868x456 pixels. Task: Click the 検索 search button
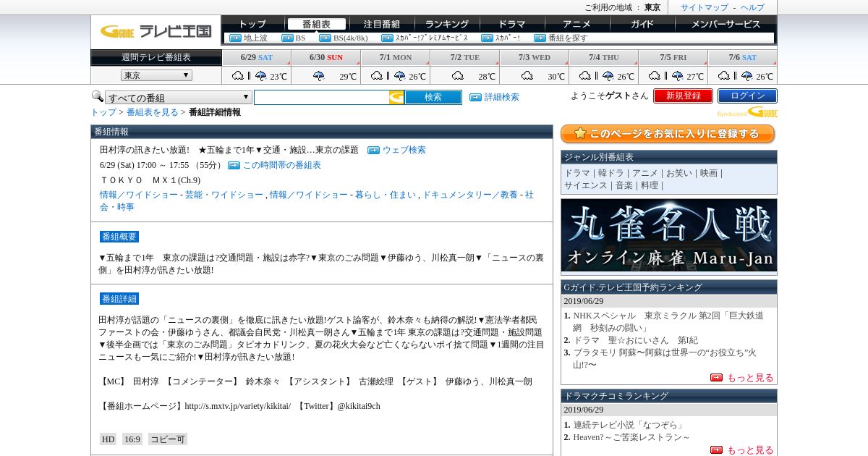coord(433,97)
